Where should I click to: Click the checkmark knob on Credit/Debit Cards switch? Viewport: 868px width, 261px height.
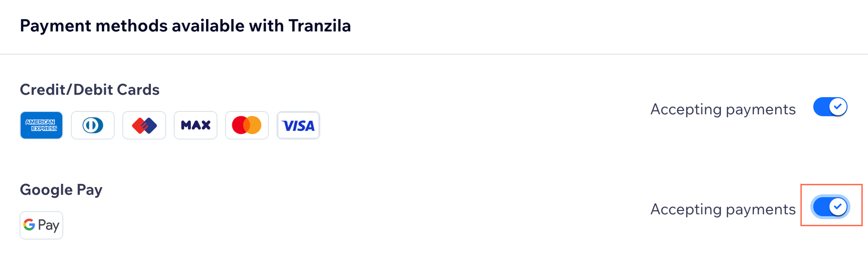(838, 107)
